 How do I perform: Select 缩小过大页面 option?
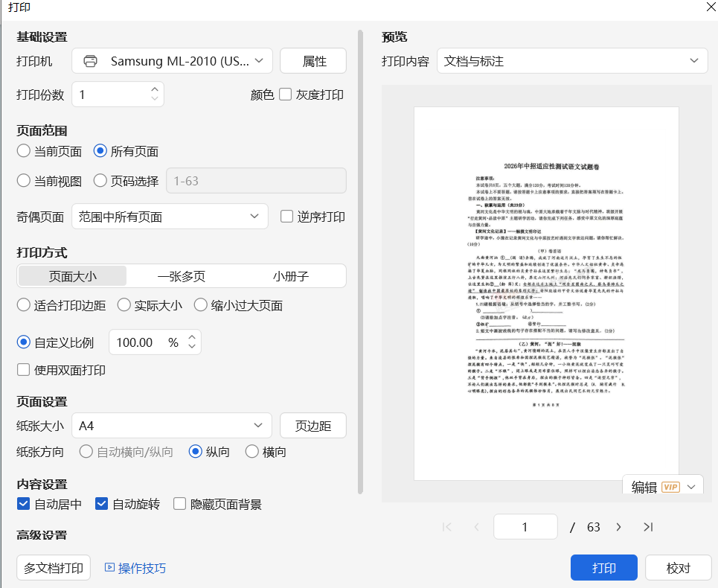[201, 305]
